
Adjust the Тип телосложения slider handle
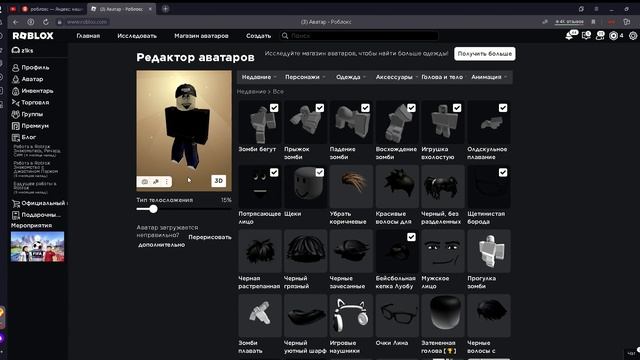[153, 209]
